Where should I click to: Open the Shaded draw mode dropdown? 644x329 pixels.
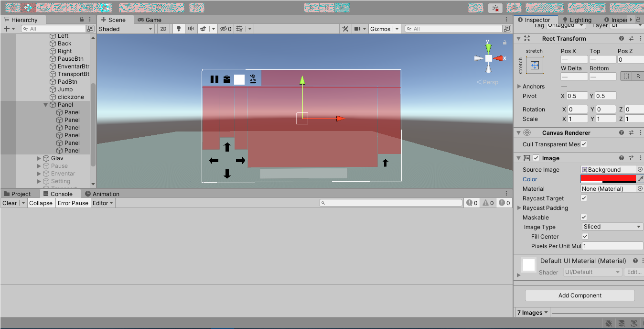tap(126, 28)
